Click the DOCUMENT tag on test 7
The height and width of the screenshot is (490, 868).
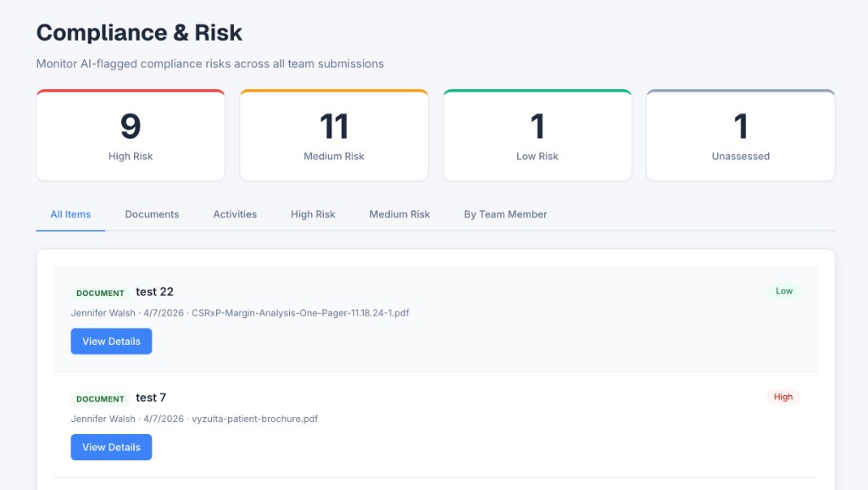100,398
